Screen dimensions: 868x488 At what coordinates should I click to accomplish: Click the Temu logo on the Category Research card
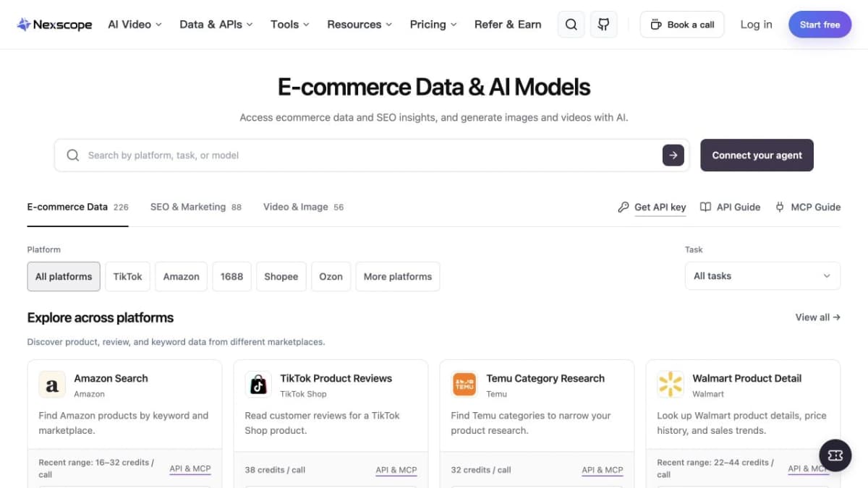click(x=464, y=385)
